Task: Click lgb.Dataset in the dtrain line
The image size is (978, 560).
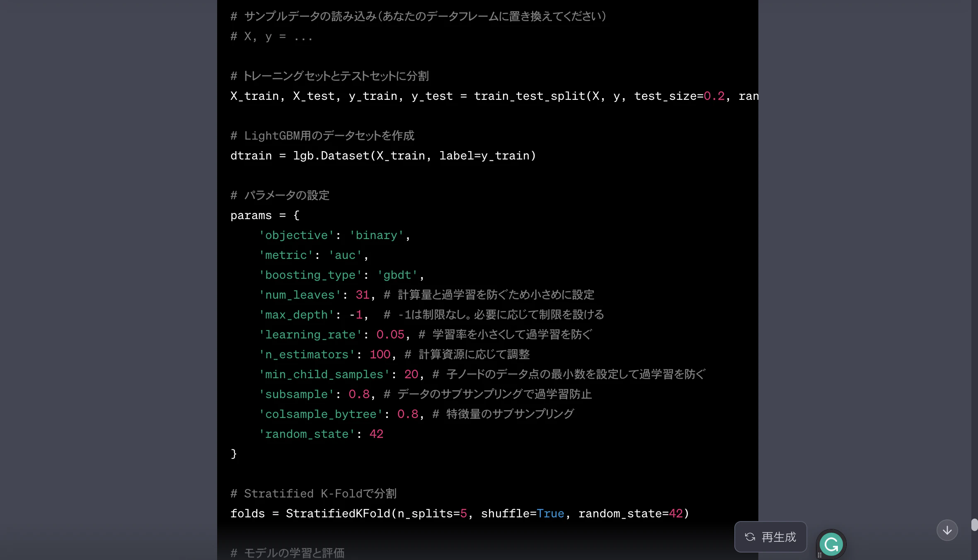Action: click(331, 156)
